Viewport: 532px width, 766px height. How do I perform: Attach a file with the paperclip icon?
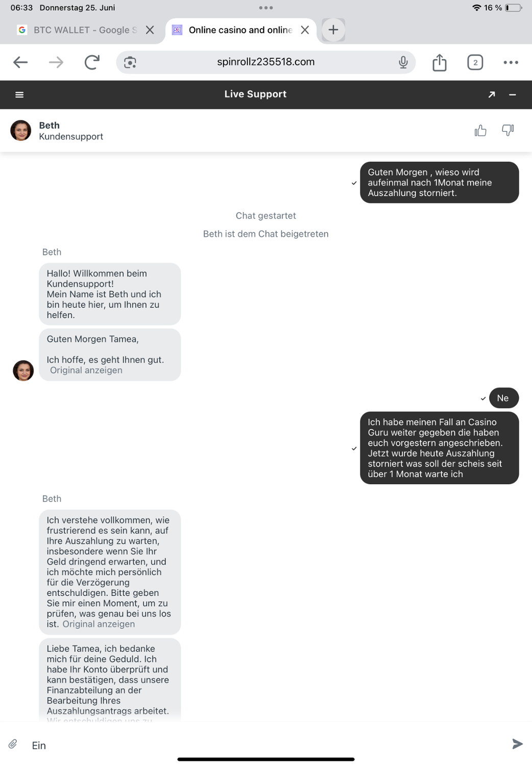click(13, 744)
